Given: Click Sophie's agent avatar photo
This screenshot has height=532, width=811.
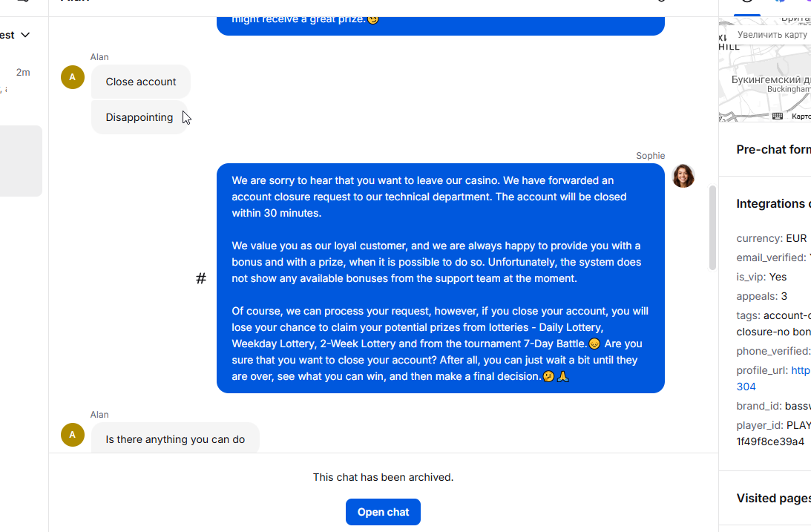Looking at the screenshot, I should [x=683, y=176].
